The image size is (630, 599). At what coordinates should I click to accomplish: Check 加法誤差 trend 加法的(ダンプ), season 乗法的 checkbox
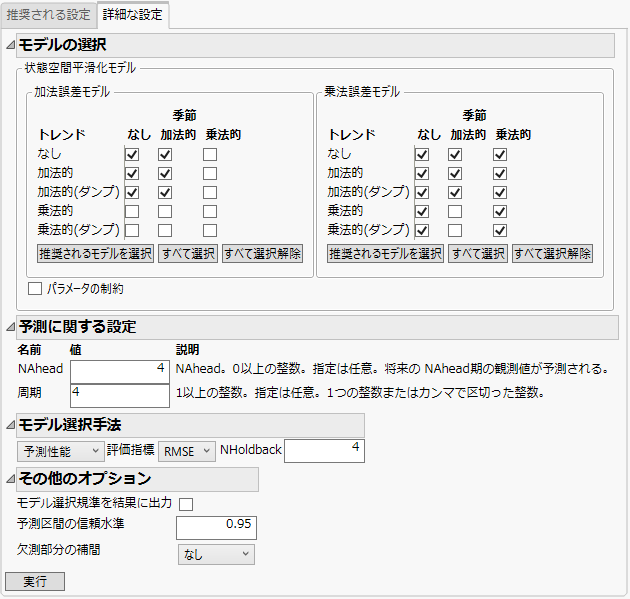click(210, 192)
